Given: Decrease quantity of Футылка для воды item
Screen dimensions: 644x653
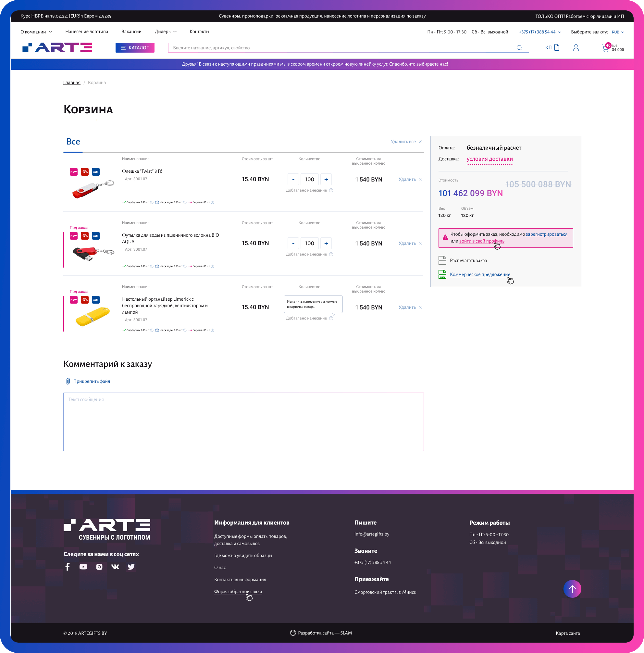Looking at the screenshot, I should pyautogui.click(x=293, y=243).
